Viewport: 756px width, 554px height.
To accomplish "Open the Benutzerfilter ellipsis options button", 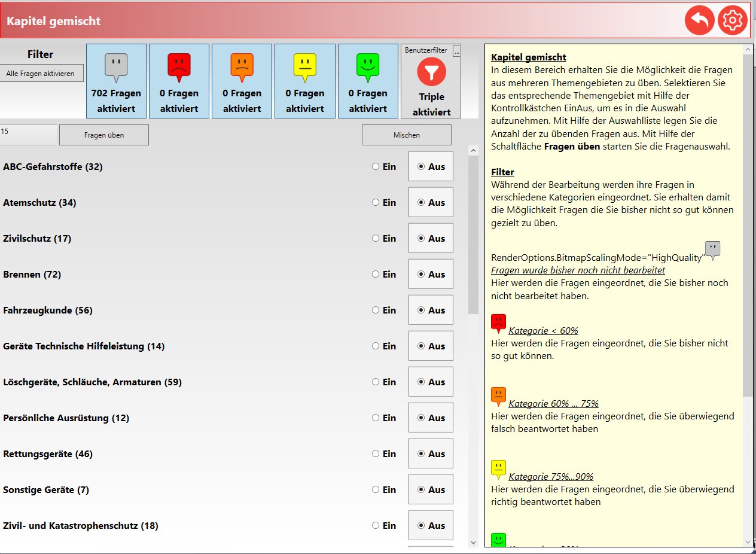I will [457, 51].
